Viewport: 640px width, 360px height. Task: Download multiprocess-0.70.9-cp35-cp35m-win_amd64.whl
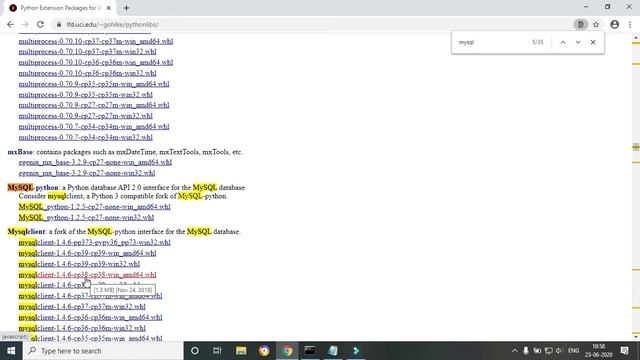pos(94,84)
